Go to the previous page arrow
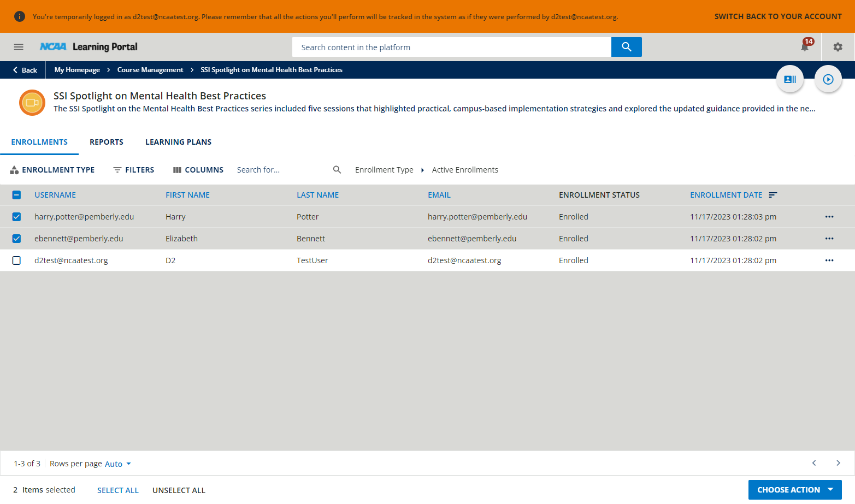Viewport: 855px width, 504px height. pyautogui.click(x=814, y=463)
